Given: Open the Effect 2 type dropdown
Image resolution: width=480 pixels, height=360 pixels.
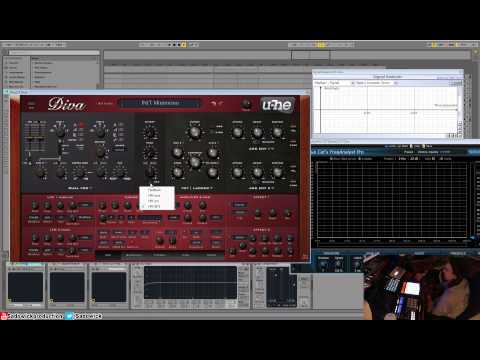Looking at the screenshot, I should coord(239,237).
